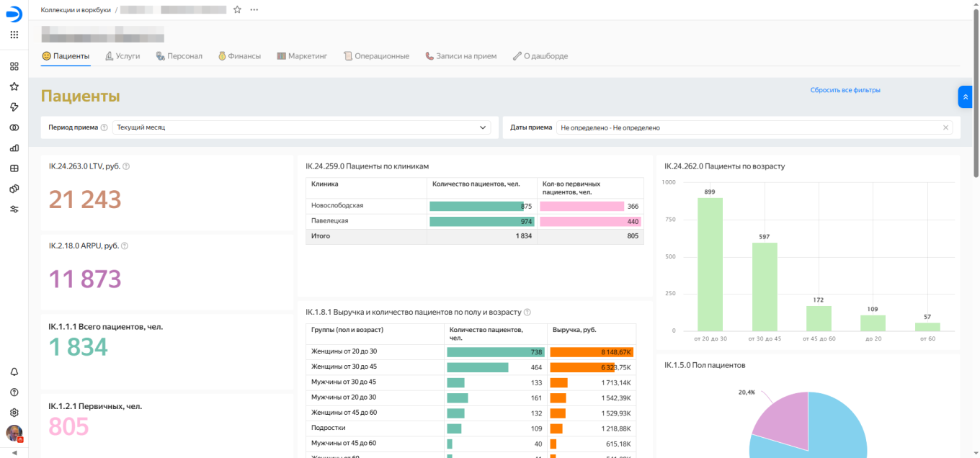The image size is (980, 458).
Task: Collapse the sidebar with bottom arrow
Action: click(x=14, y=452)
